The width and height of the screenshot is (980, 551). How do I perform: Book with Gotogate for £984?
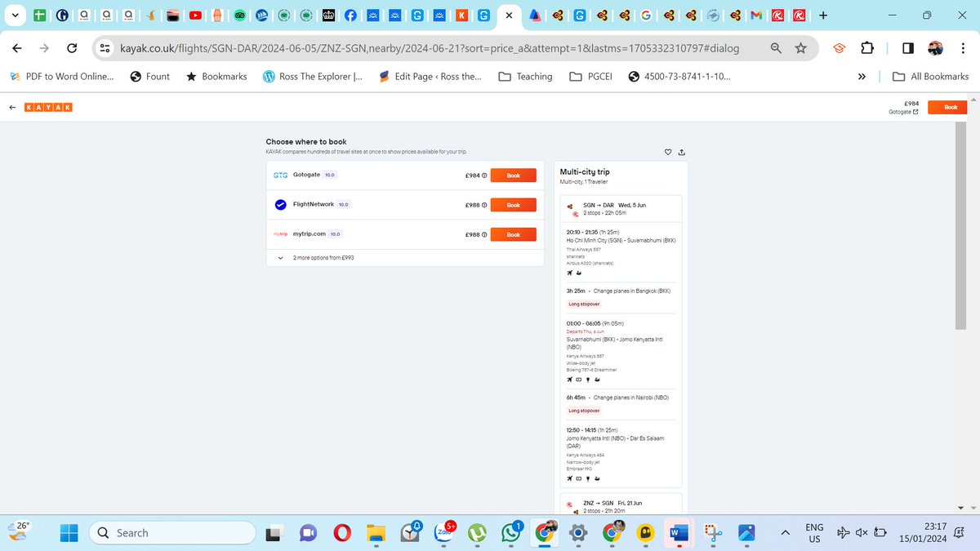[513, 176]
